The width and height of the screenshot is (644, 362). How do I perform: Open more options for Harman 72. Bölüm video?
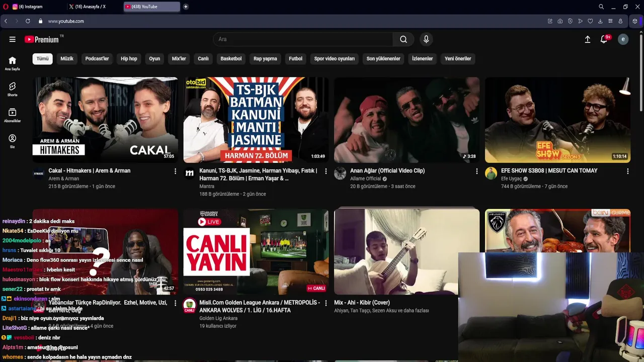[326, 171]
